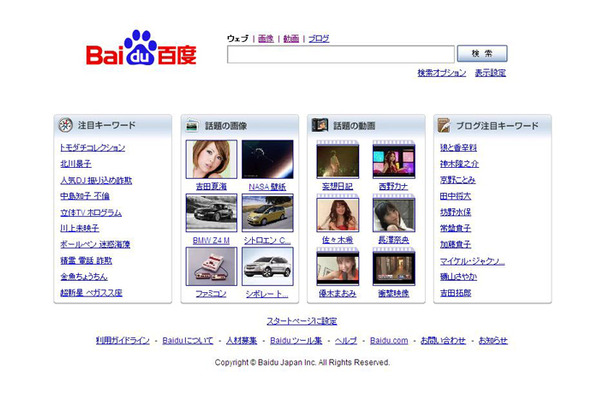610x400 pixels.
Task: Play the 西野カナ video thumbnail
Action: (394, 160)
